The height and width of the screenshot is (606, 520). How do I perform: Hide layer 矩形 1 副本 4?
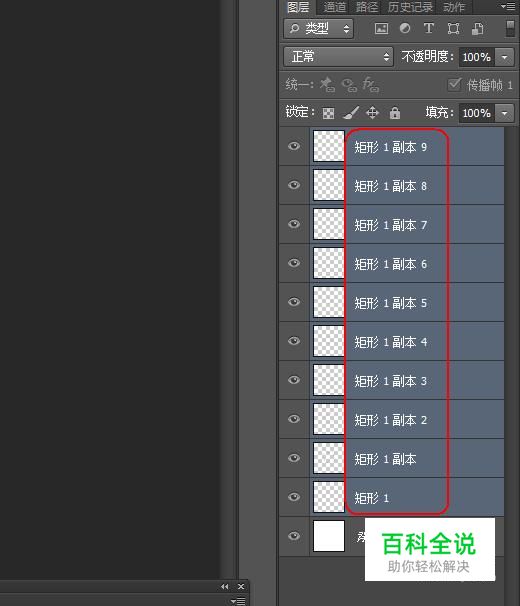[294, 341]
